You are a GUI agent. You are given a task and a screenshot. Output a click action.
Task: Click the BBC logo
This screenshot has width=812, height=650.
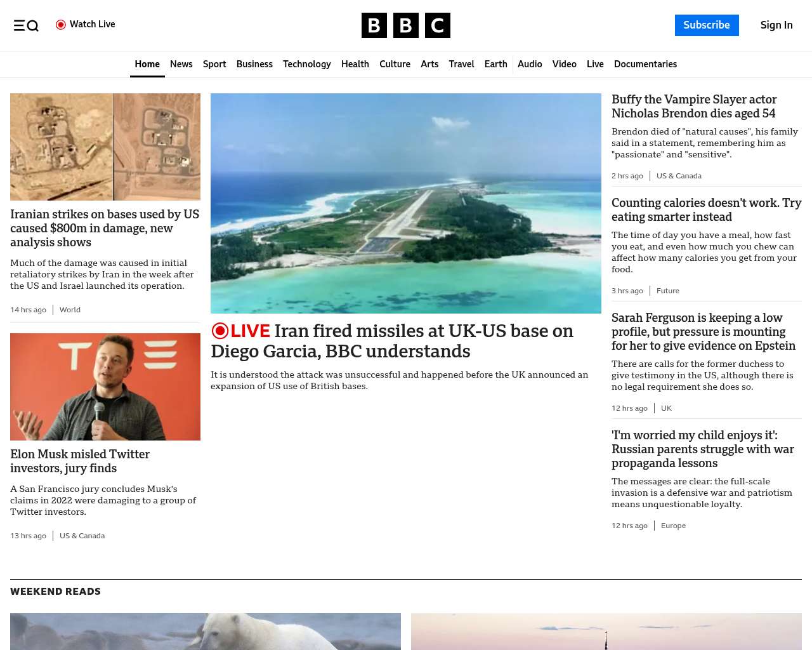coord(406,25)
